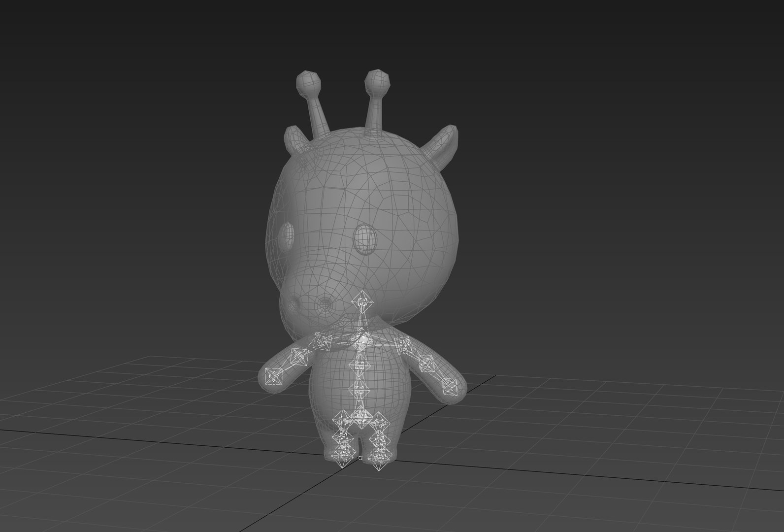
Task: Select the hand bone on the right arm tip
Action: [450, 386]
